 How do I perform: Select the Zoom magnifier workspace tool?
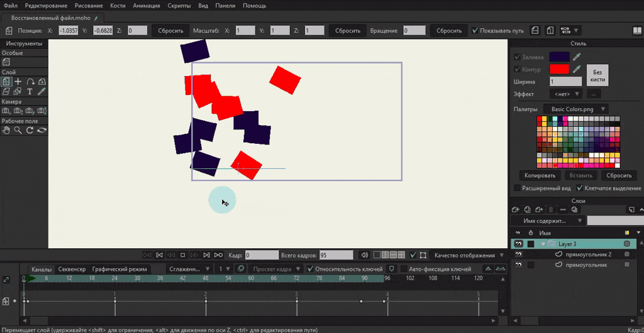[x=18, y=130]
